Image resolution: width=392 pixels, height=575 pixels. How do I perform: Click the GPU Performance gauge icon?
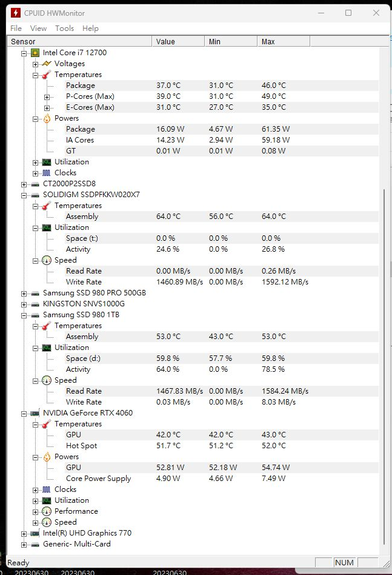[x=47, y=511]
